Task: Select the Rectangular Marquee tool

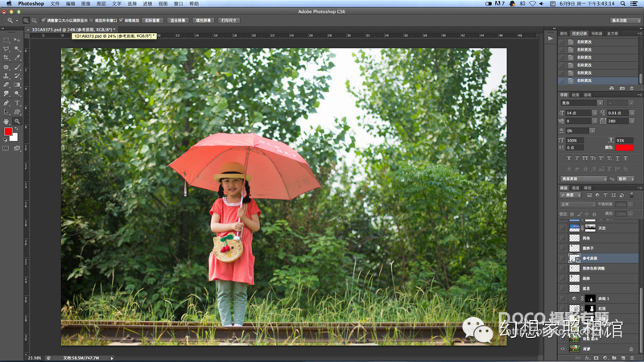Action: click(x=6, y=39)
